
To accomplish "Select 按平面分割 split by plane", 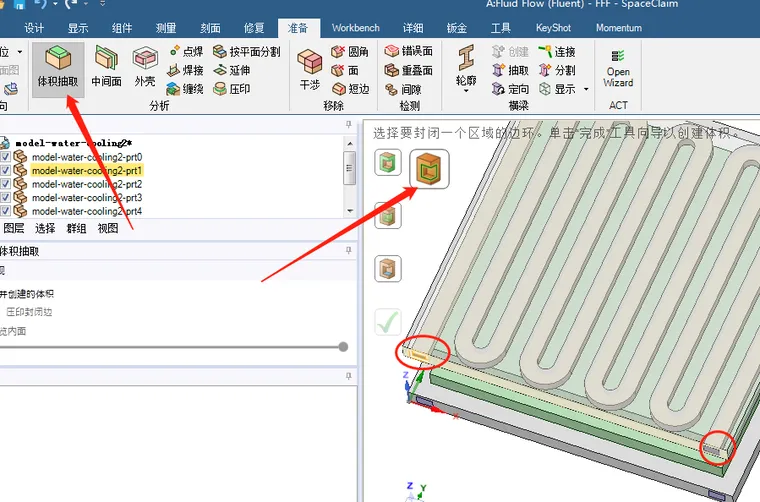I will pos(247,51).
